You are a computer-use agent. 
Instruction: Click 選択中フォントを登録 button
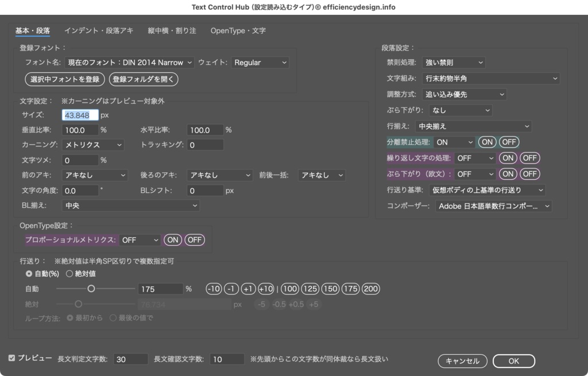click(x=65, y=79)
